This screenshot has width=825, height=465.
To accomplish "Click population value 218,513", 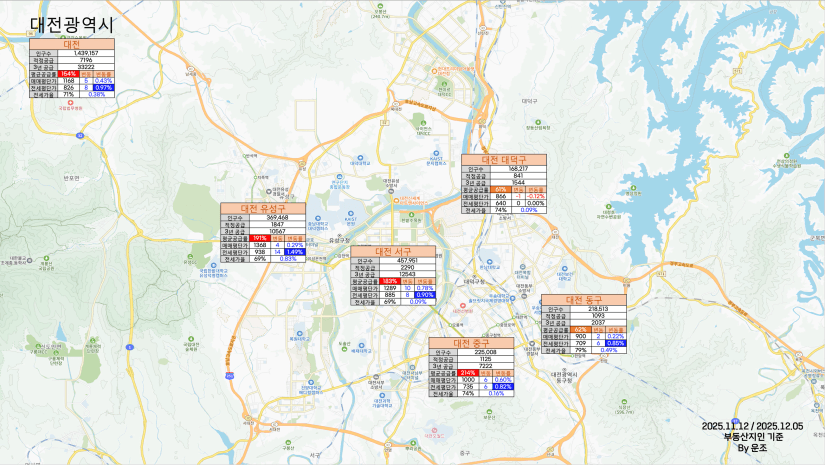I will [598, 309].
